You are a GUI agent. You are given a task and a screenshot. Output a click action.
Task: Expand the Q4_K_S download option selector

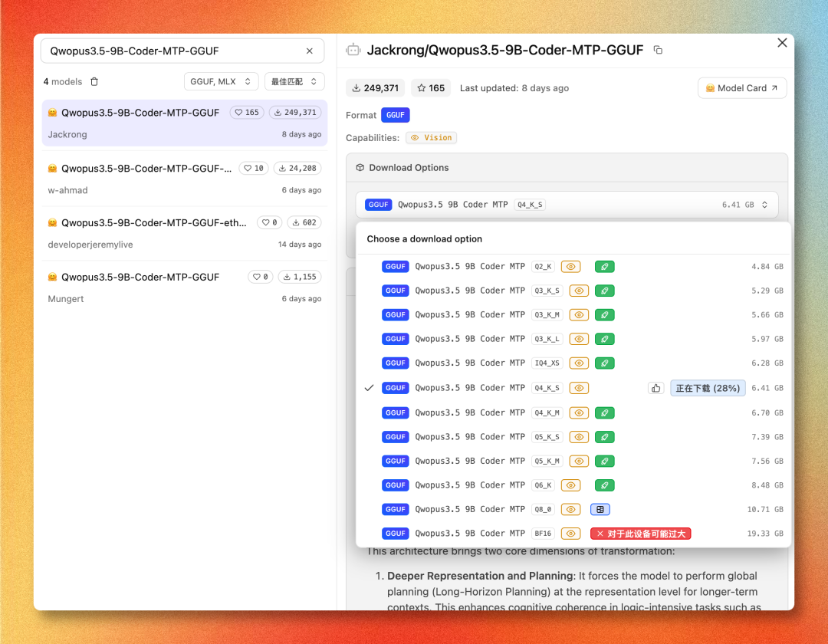pyautogui.click(x=567, y=205)
